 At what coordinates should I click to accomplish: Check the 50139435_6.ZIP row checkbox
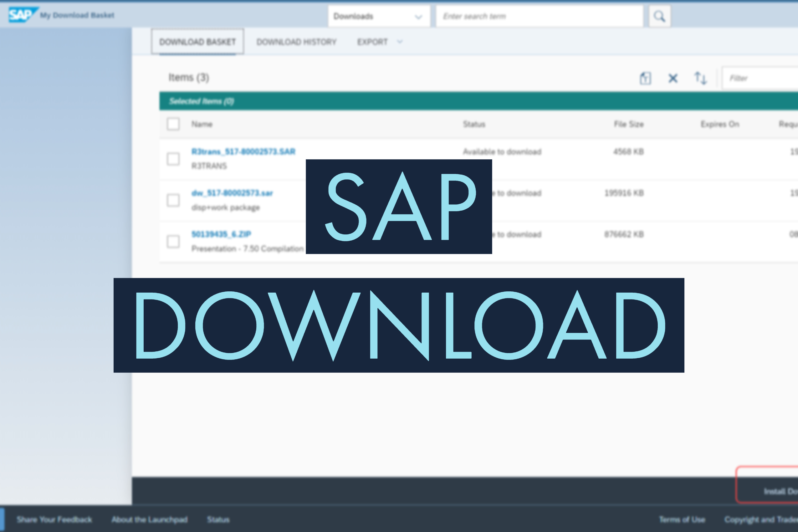pos(173,241)
